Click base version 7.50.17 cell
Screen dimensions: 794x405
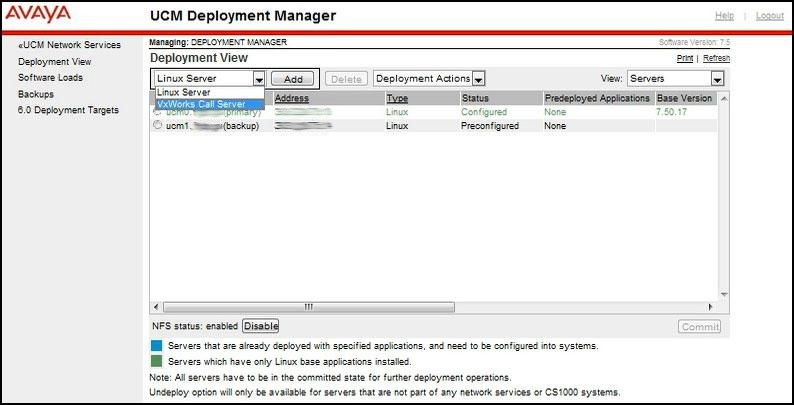671,112
